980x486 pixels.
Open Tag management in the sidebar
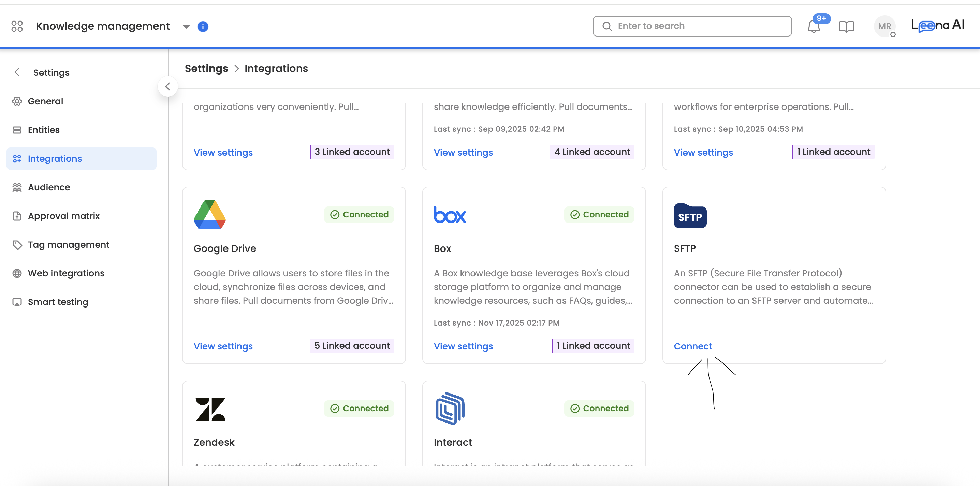click(69, 245)
